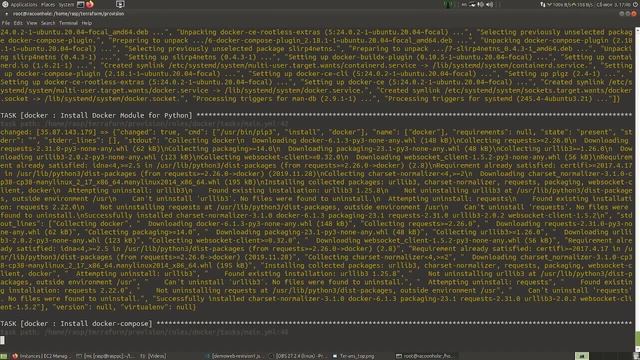
Task: Open the volume speaker tray icon
Action: pyautogui.click(x=489, y=4)
